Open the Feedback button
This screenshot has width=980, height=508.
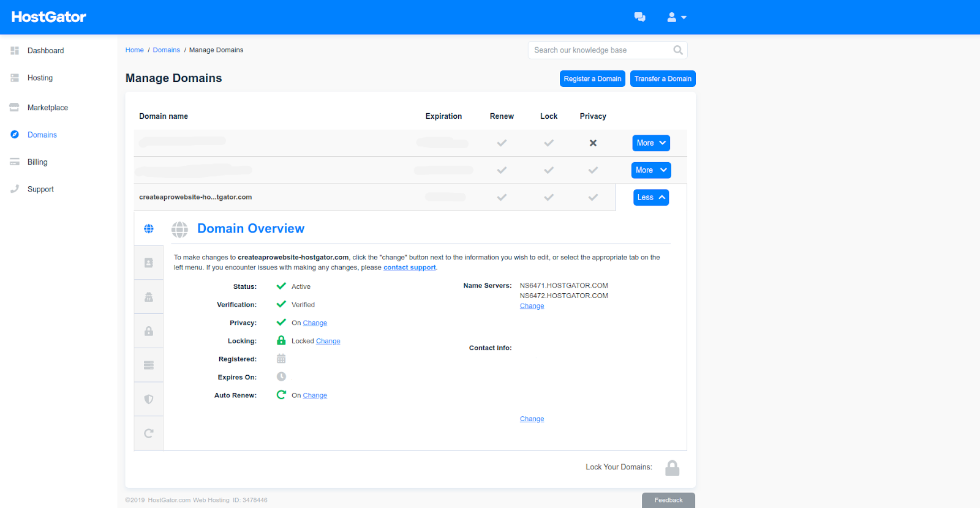668,500
